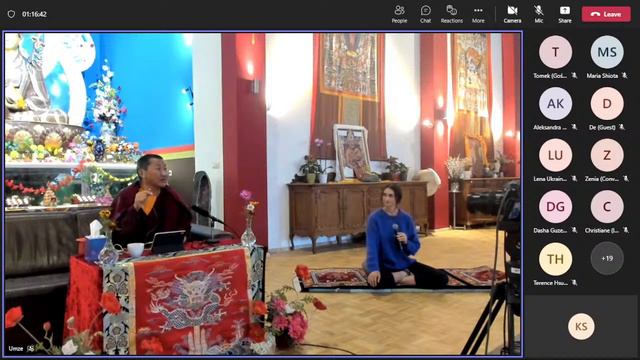Open the More options menu
The height and width of the screenshot is (360, 640).
(478, 14)
